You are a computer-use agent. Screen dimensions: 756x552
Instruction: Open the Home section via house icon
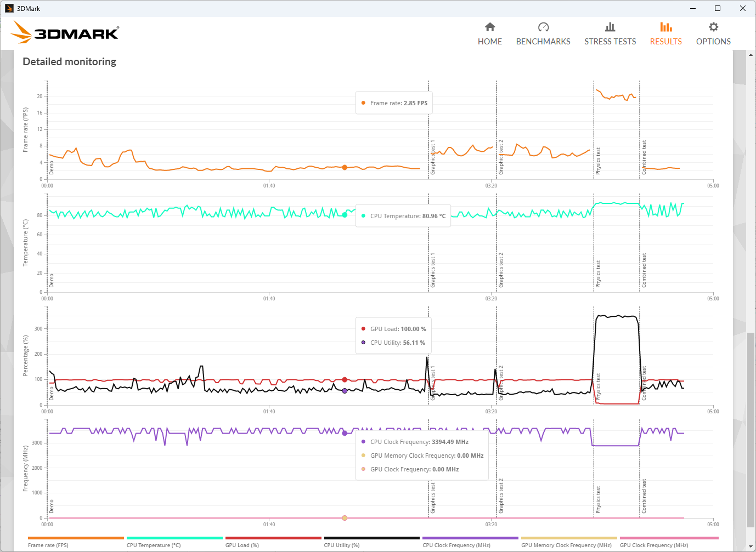490,27
